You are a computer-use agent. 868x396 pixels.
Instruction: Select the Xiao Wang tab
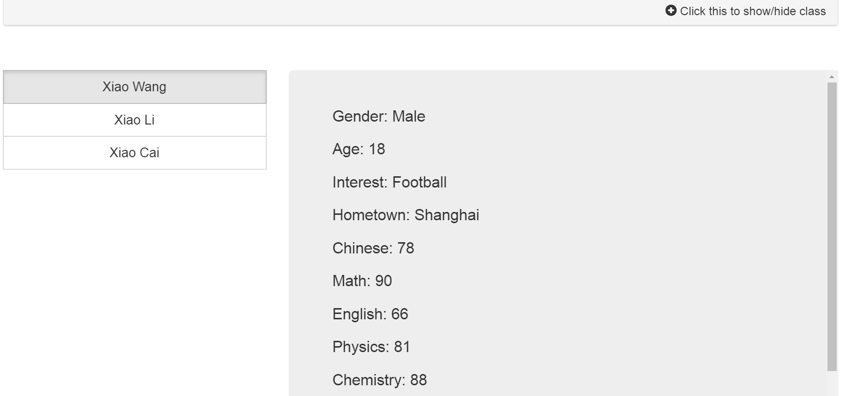(x=134, y=87)
